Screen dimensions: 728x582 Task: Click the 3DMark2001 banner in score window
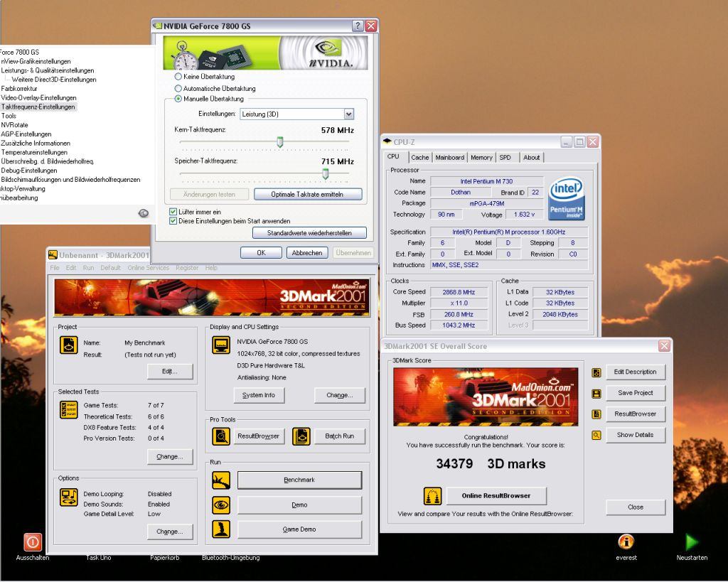pyautogui.click(x=486, y=397)
